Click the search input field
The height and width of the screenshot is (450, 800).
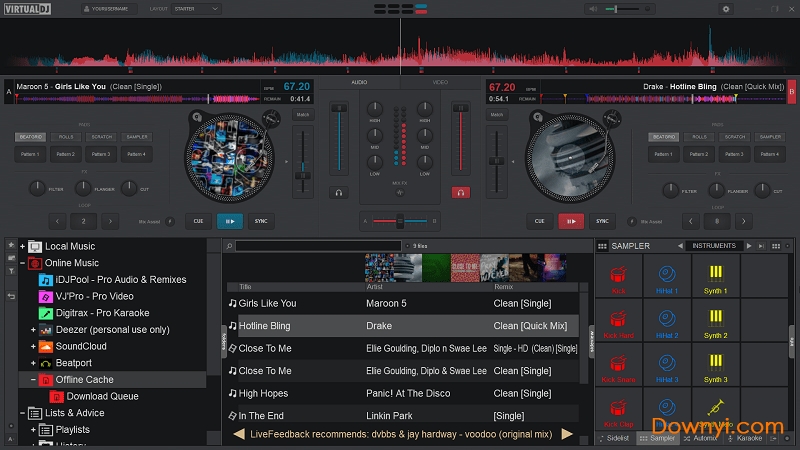(318, 246)
